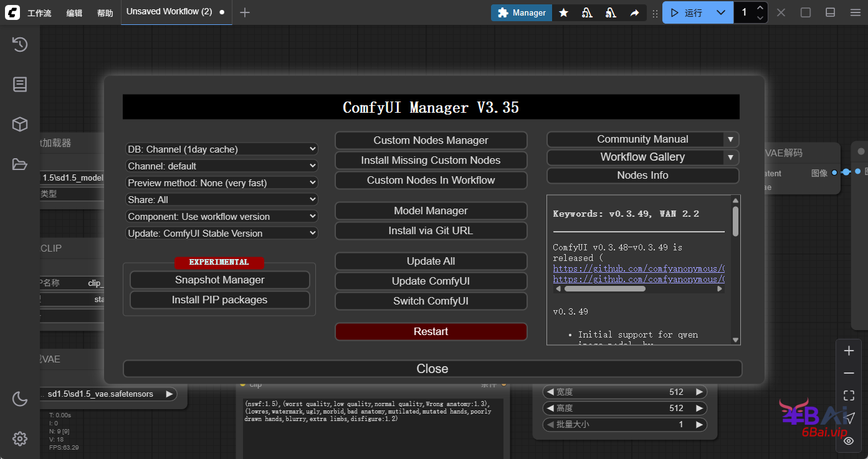Expand the Workflow Gallery arrow
Image resolution: width=868 pixels, height=459 pixels.
730,158
